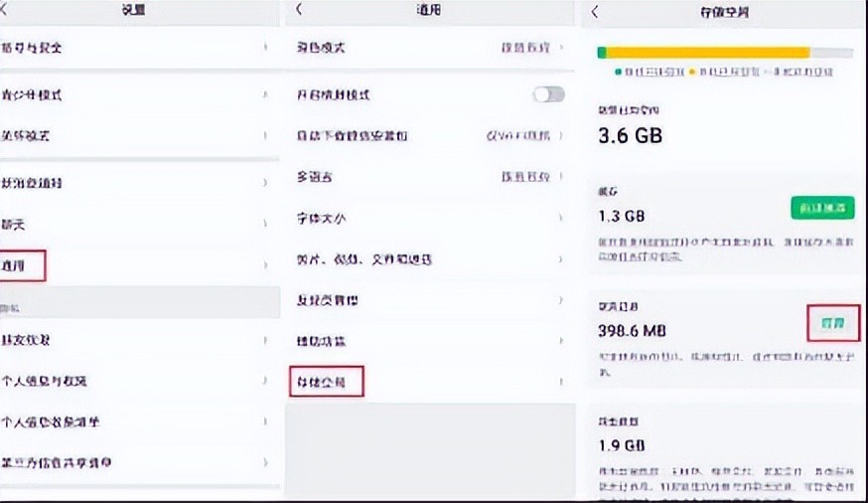Open 存储空间 in the general list
This screenshot has width=868, height=503.
coord(326,382)
